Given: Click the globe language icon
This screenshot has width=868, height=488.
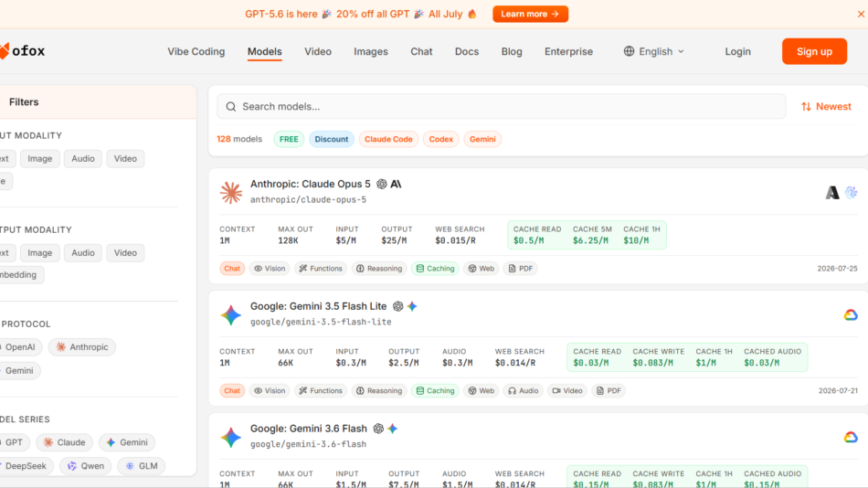Looking at the screenshot, I should click(629, 51).
